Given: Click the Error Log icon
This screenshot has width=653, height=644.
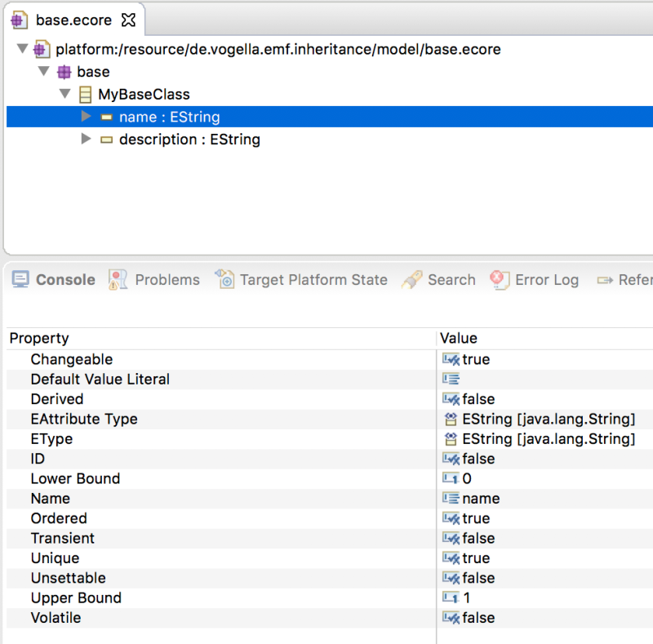Looking at the screenshot, I should 500,280.
